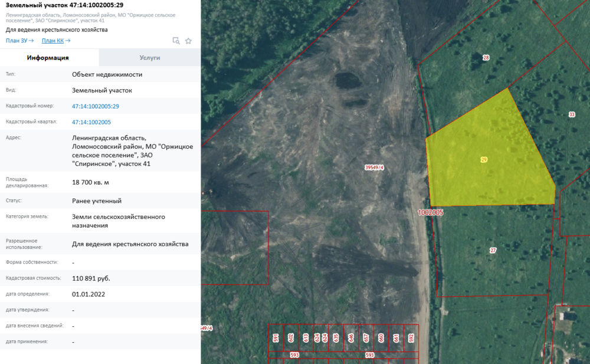590x364 pixels.
Task: Select small parcel 660 on map
Action: [x=381, y=337]
